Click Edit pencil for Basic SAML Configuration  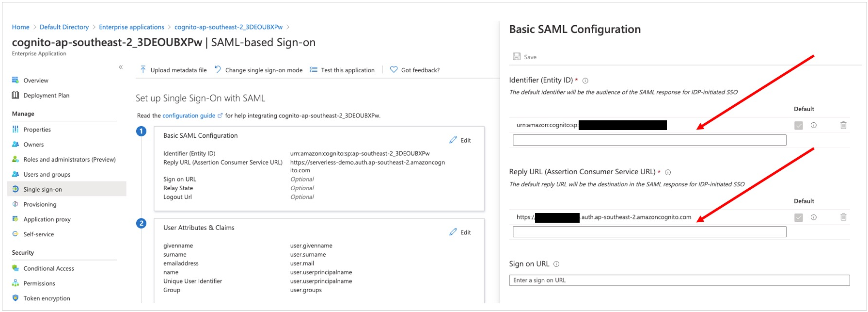tap(453, 140)
